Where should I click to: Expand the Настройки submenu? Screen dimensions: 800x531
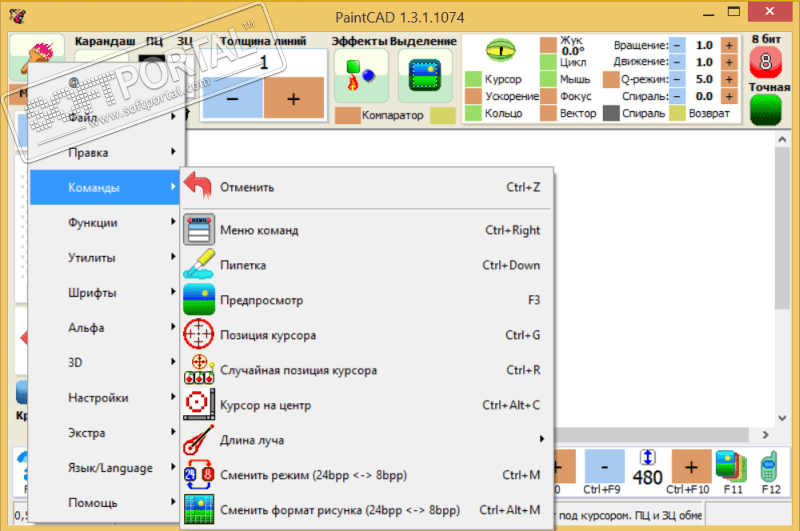(104, 397)
